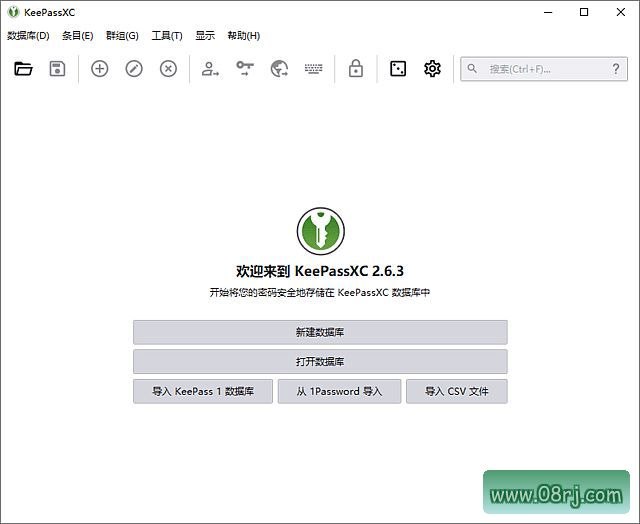
Task: Click 从 1Password 导入 button
Action: click(x=340, y=391)
